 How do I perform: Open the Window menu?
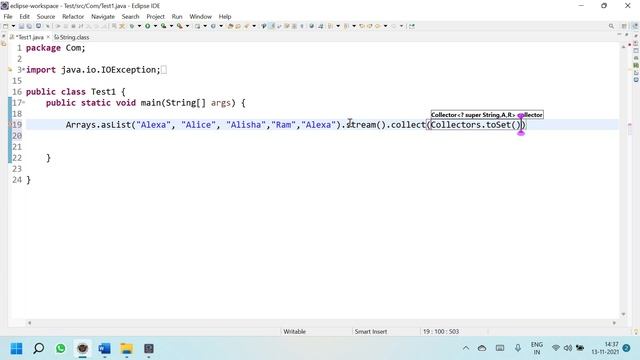point(200,17)
